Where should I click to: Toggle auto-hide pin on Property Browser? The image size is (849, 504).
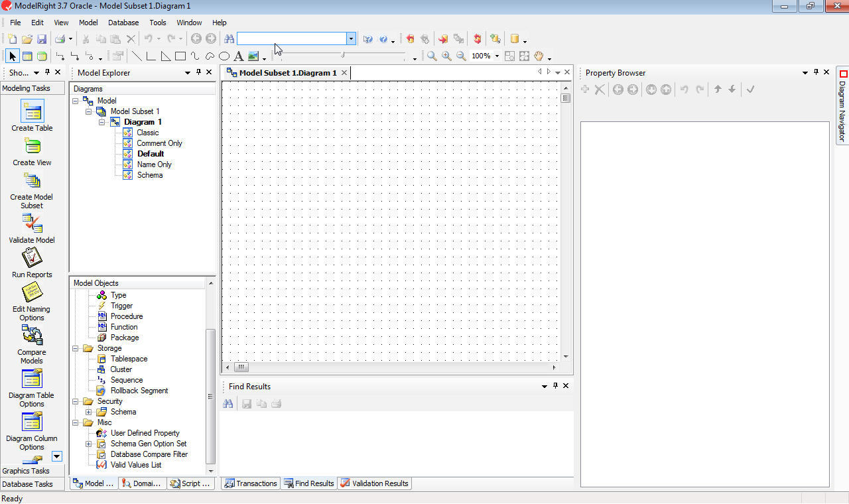coord(816,72)
